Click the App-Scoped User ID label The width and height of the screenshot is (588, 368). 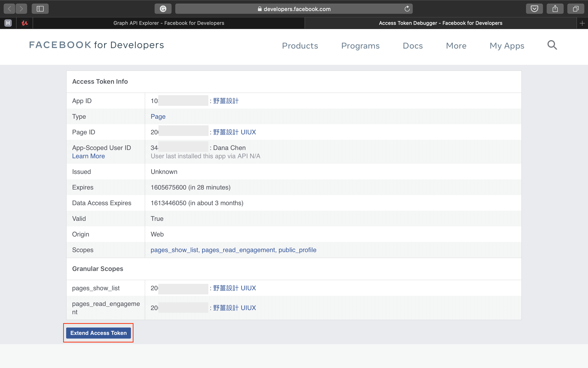coord(101,148)
